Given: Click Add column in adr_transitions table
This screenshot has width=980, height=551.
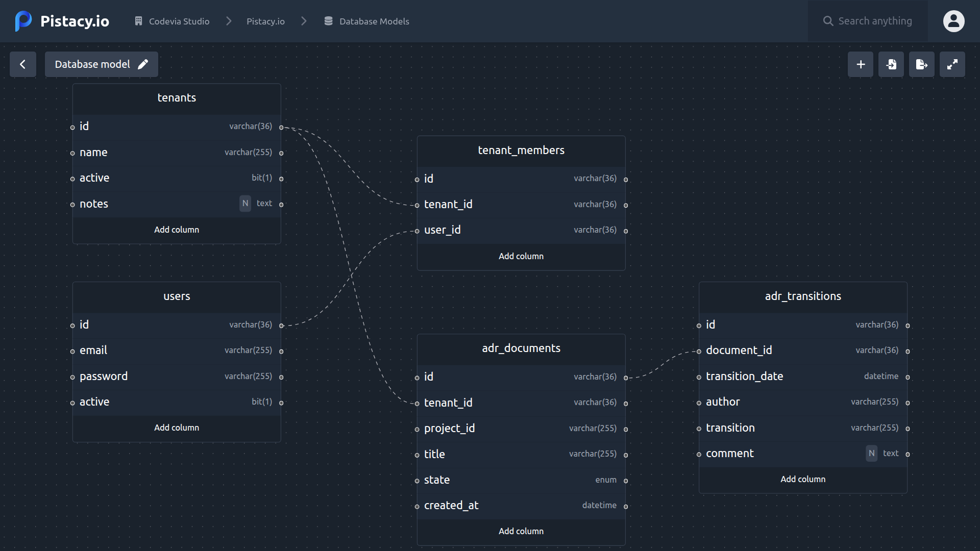Looking at the screenshot, I should click(802, 479).
